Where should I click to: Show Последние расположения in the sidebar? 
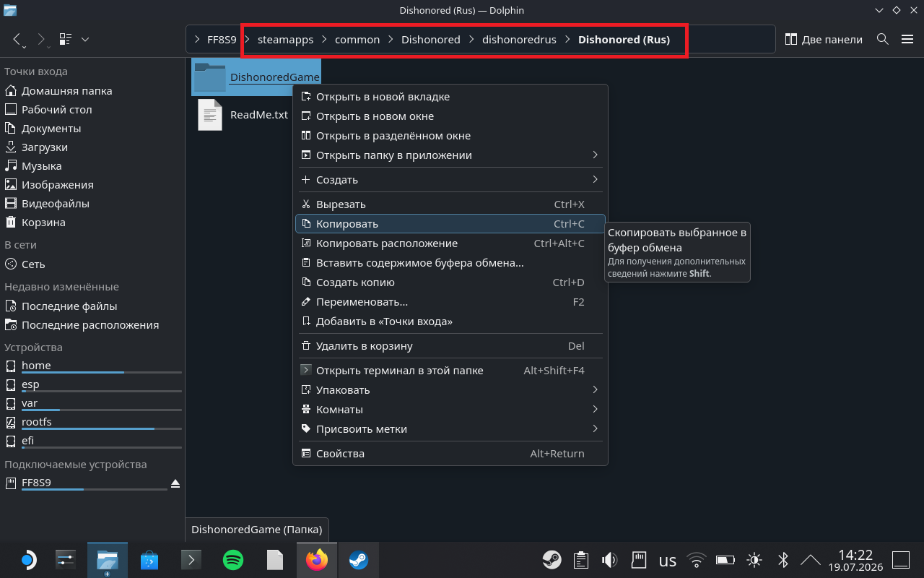(x=92, y=325)
